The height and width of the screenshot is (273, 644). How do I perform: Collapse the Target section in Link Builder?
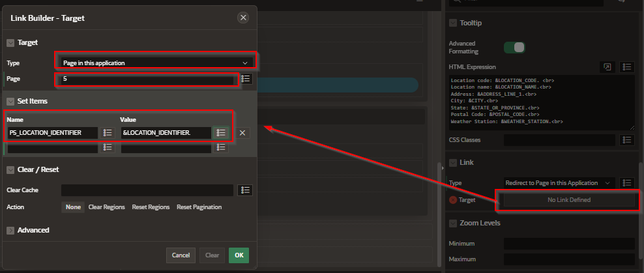[x=10, y=42]
